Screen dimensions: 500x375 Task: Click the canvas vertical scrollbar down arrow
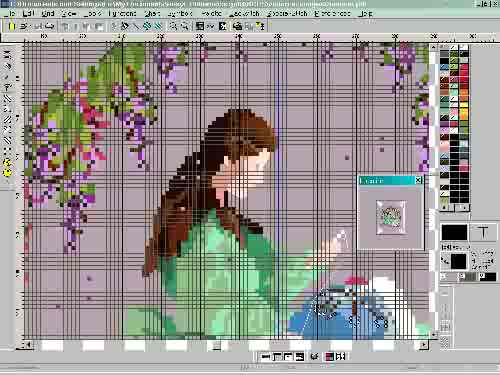click(x=433, y=334)
